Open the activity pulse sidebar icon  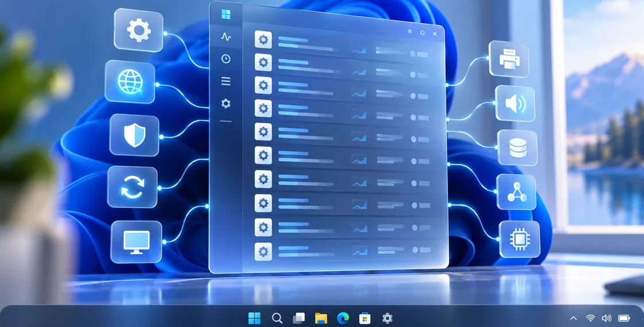(226, 37)
